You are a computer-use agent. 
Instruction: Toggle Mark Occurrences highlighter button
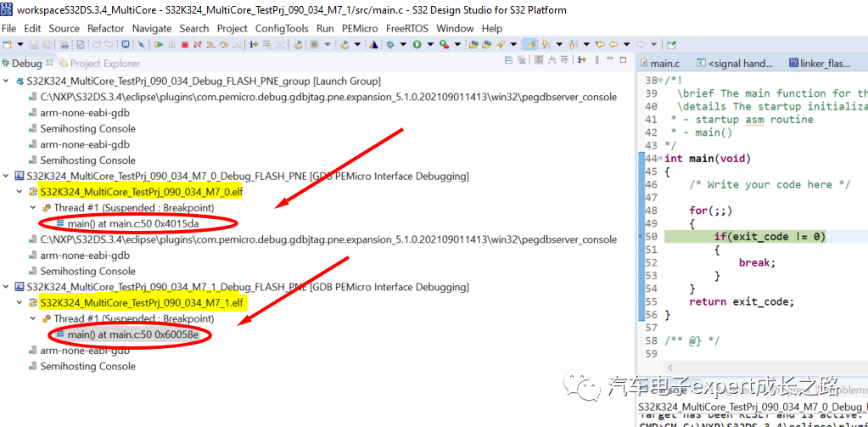point(530,44)
